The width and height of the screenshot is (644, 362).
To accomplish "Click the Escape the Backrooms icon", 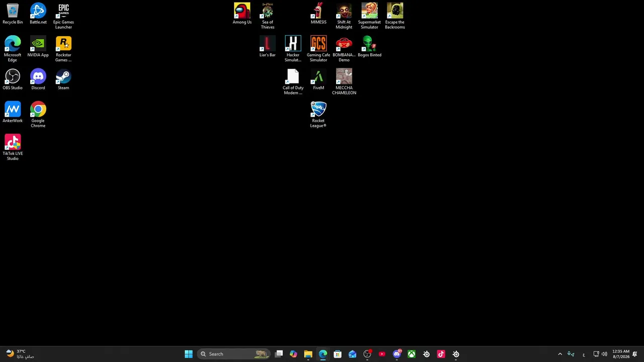I will coord(395,16).
